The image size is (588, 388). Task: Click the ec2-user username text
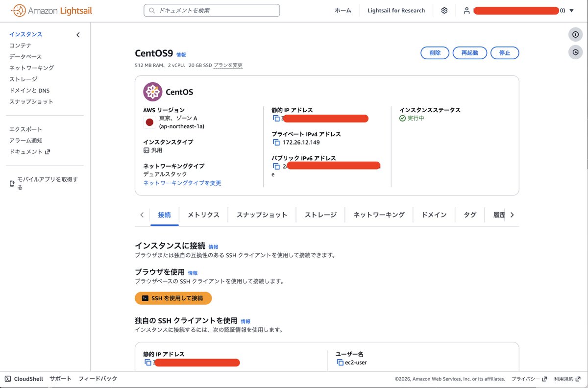[x=356, y=363]
